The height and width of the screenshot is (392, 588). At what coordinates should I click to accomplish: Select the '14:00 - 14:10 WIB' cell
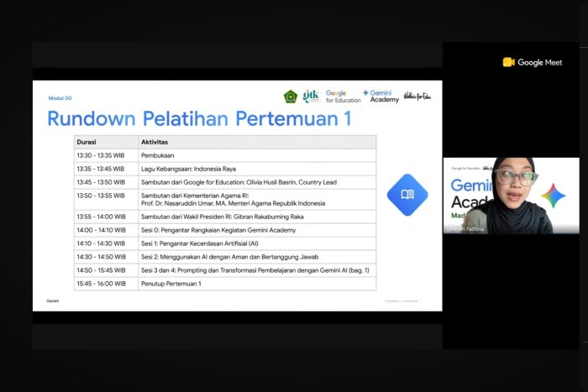(106, 230)
